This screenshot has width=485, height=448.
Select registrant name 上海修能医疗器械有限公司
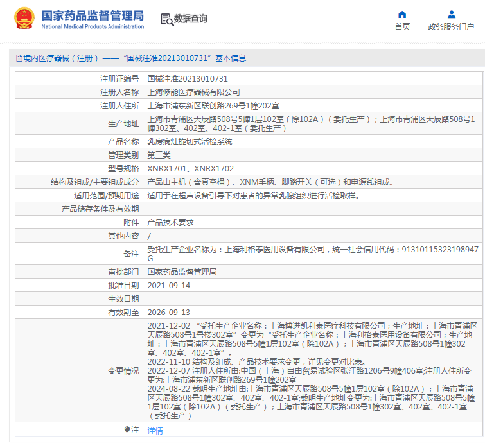[193, 92]
